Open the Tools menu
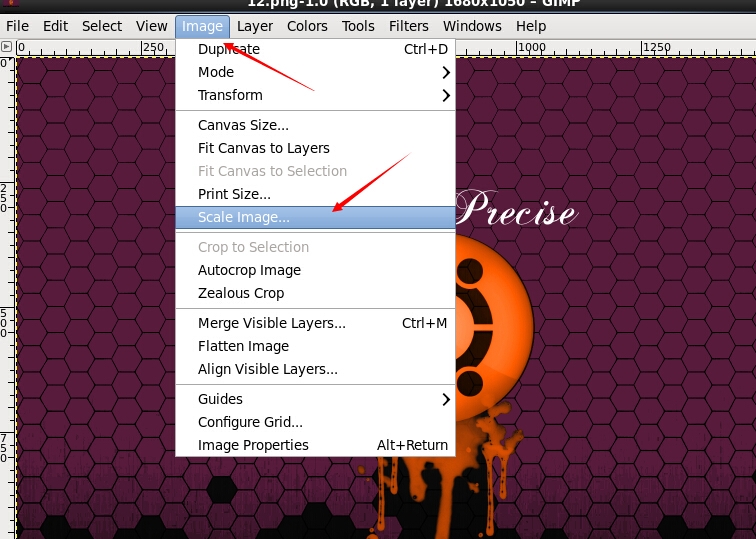The image size is (756, 539). 358,26
